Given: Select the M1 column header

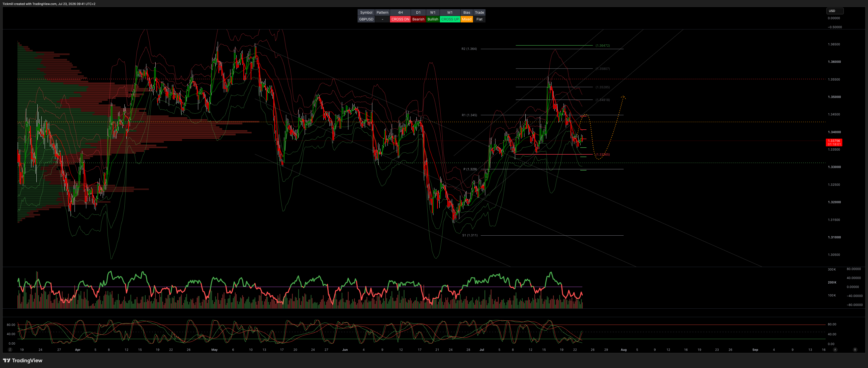Looking at the screenshot, I should (450, 12).
